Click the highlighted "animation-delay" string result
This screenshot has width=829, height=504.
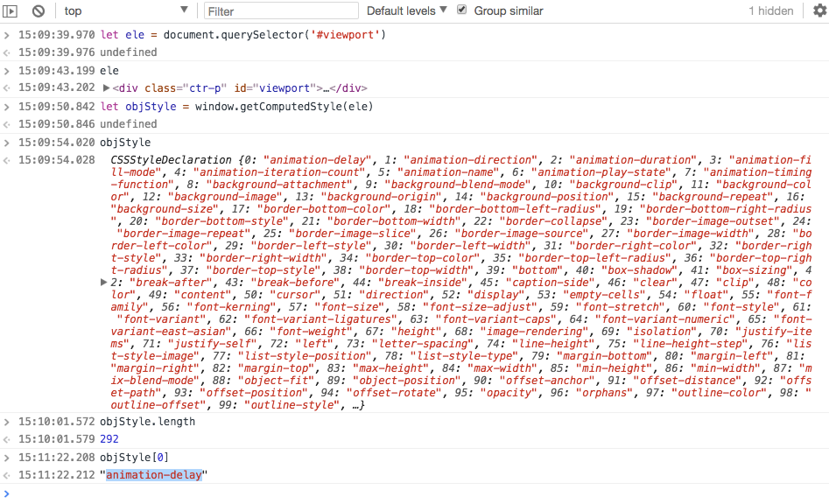(153, 475)
